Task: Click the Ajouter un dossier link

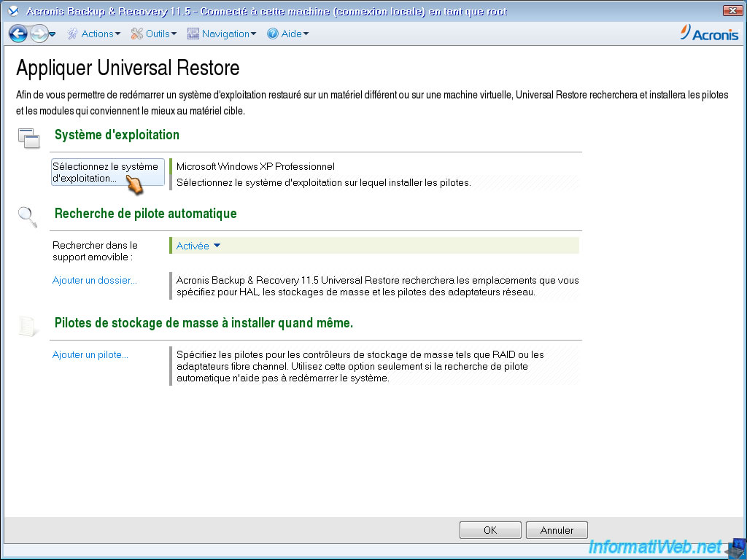Action: [94, 281]
